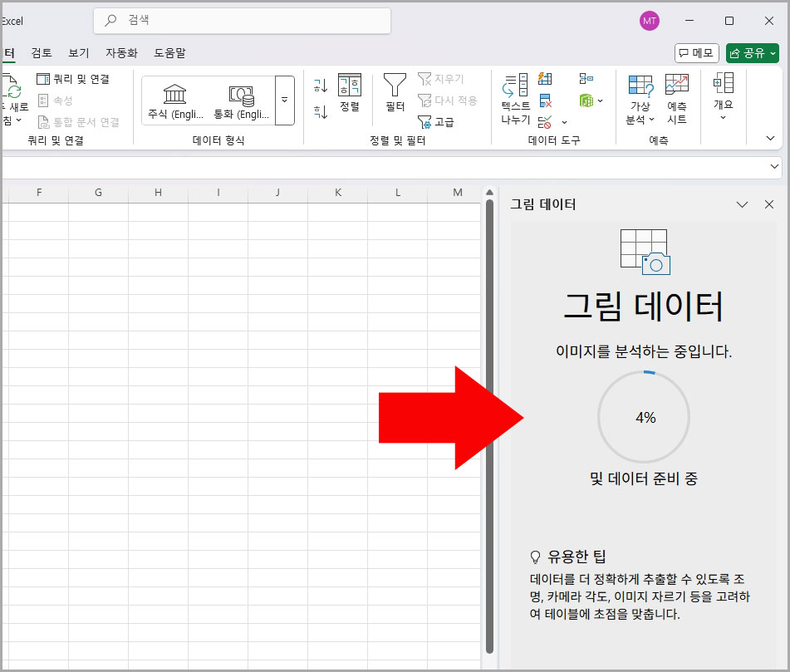Viewport: 790px width, 672px height.
Task: Open Queries & Connections (쿼리 및 연결)
Action: point(72,79)
